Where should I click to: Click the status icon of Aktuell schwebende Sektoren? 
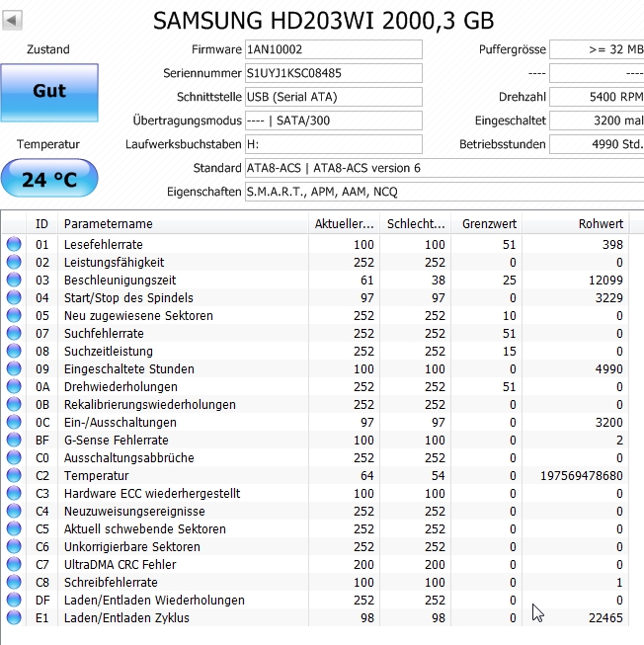click(14, 528)
